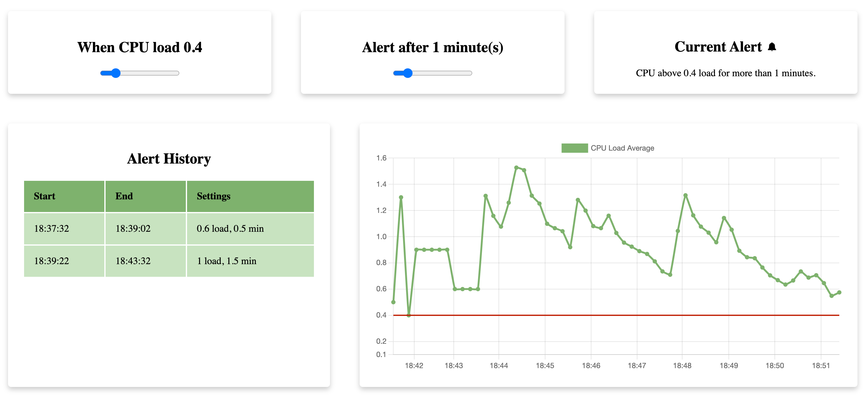Image resolution: width=868 pixels, height=403 pixels.
Task: Select the 18:39:22 start time cell
Action: (64, 261)
